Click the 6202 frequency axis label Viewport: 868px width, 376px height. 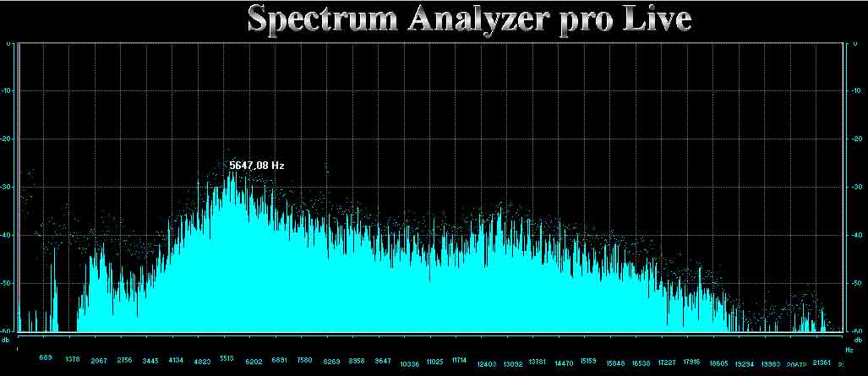click(254, 362)
